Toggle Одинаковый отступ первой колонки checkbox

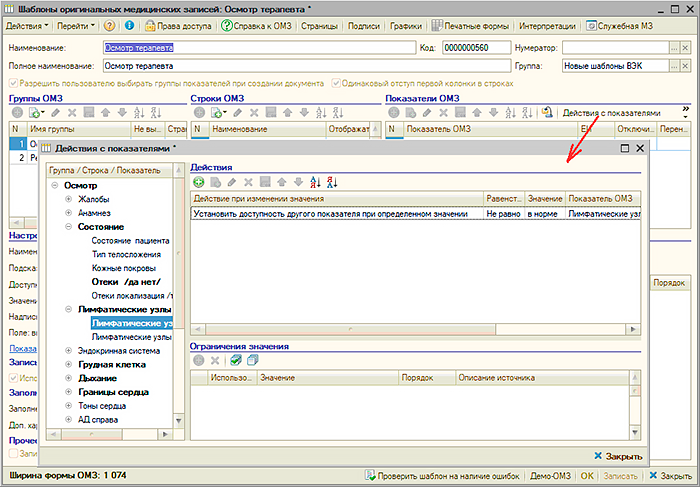[336, 82]
